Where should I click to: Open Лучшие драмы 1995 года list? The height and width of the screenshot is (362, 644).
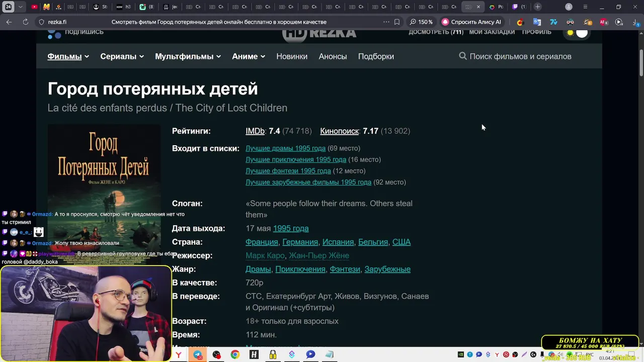tap(285, 148)
